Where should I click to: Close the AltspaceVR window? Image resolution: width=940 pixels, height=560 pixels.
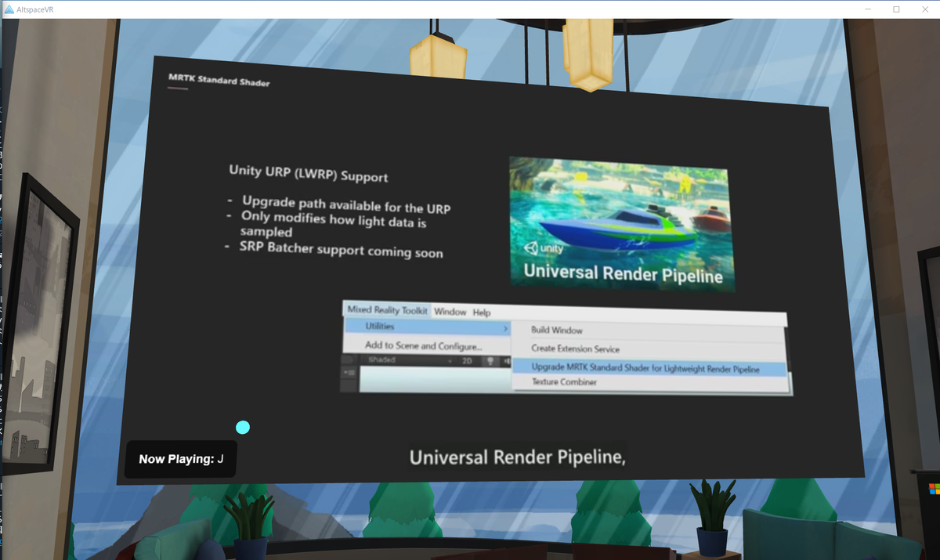pyautogui.click(x=925, y=9)
